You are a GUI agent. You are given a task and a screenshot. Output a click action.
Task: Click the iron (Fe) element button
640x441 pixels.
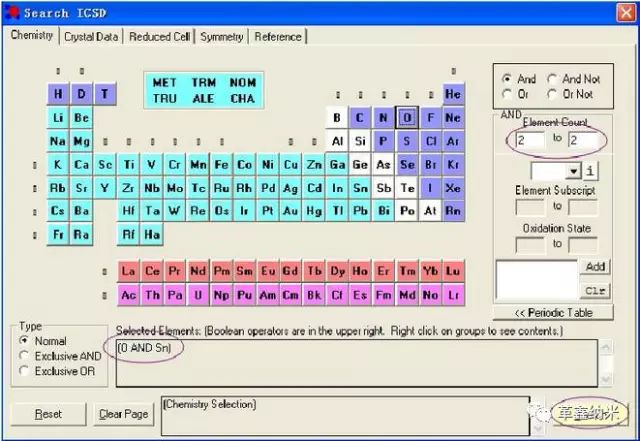(x=221, y=165)
